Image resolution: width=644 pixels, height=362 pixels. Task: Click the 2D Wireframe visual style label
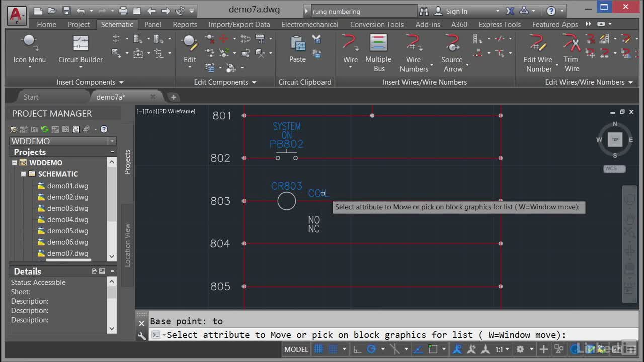pos(177,111)
